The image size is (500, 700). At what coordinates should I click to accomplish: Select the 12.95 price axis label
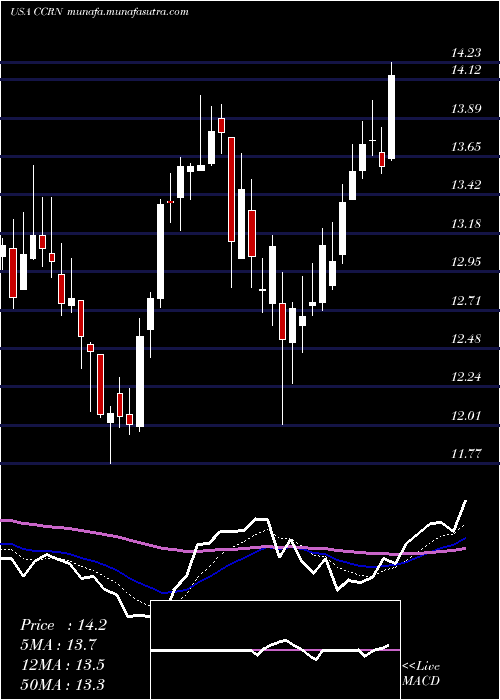466,262
